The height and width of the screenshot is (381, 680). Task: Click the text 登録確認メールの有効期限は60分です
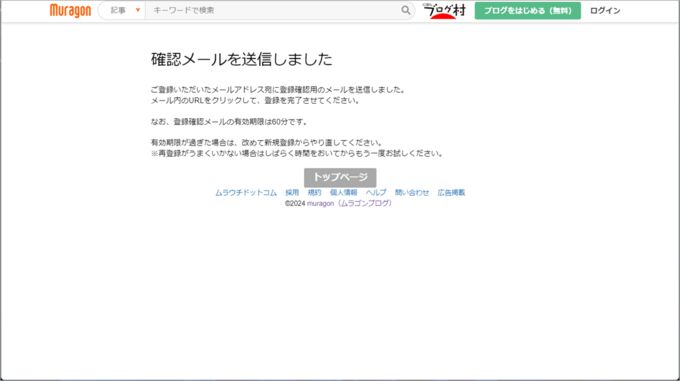click(x=240, y=122)
